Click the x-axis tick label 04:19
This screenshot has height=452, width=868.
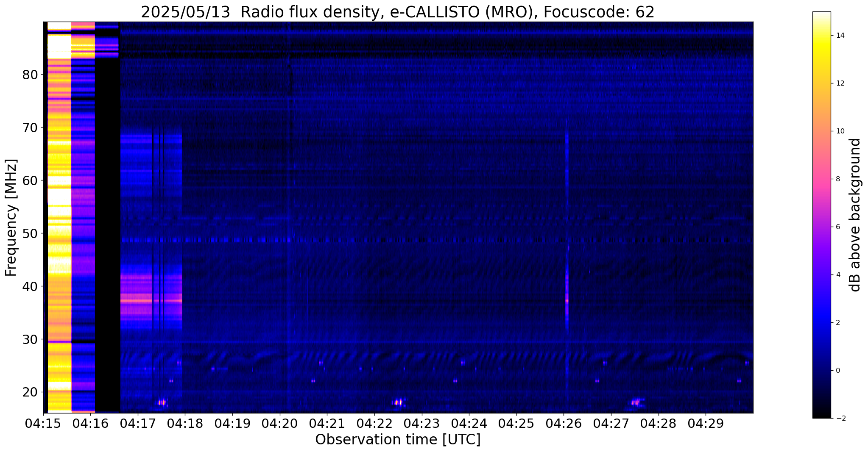coord(232,423)
